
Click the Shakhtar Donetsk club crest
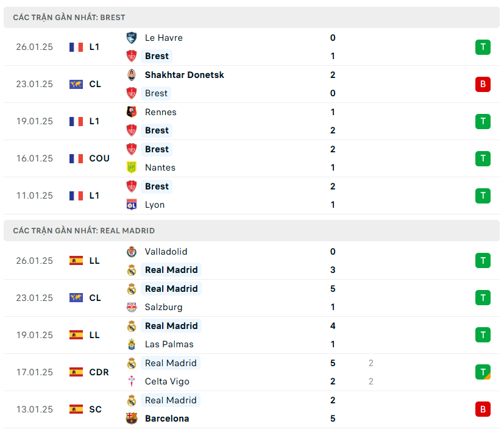(131, 75)
